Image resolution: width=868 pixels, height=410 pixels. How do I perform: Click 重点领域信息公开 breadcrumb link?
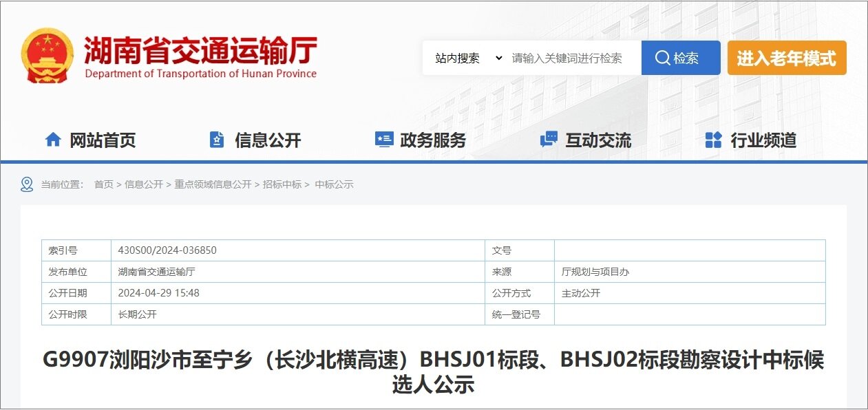[213, 184]
